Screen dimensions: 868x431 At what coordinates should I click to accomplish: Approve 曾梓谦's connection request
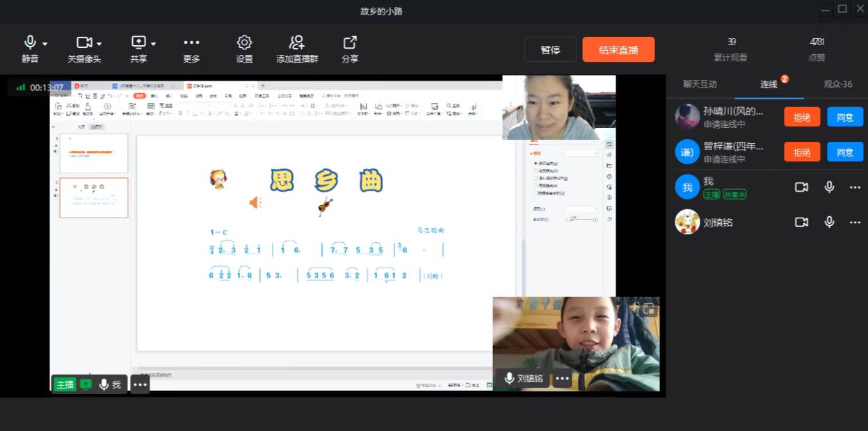[x=845, y=152]
